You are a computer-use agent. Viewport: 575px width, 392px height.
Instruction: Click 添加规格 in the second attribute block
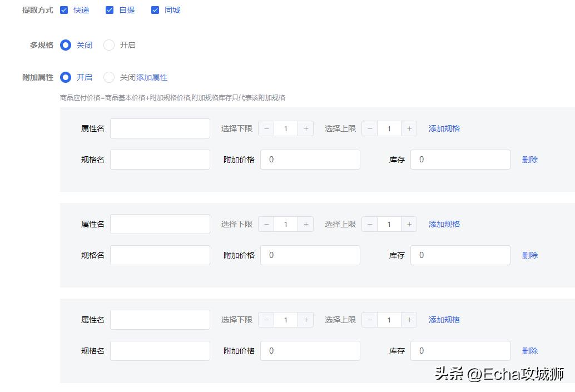pyautogui.click(x=443, y=224)
